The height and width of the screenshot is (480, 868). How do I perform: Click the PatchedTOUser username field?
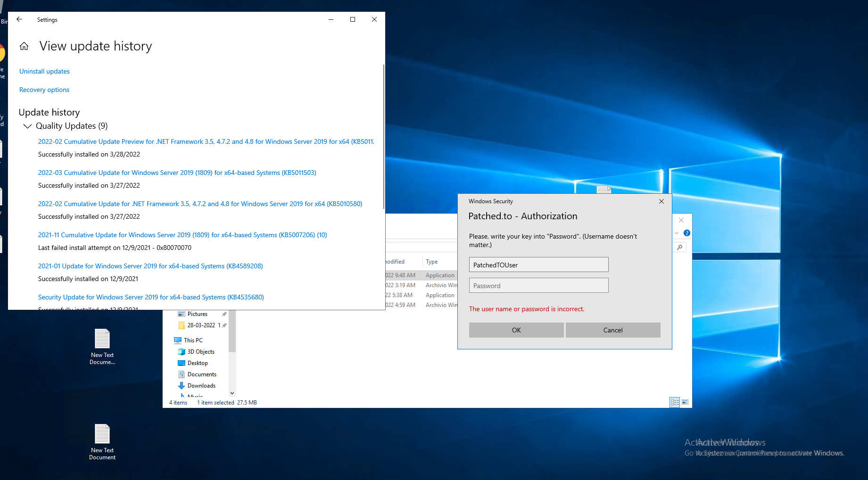point(539,265)
